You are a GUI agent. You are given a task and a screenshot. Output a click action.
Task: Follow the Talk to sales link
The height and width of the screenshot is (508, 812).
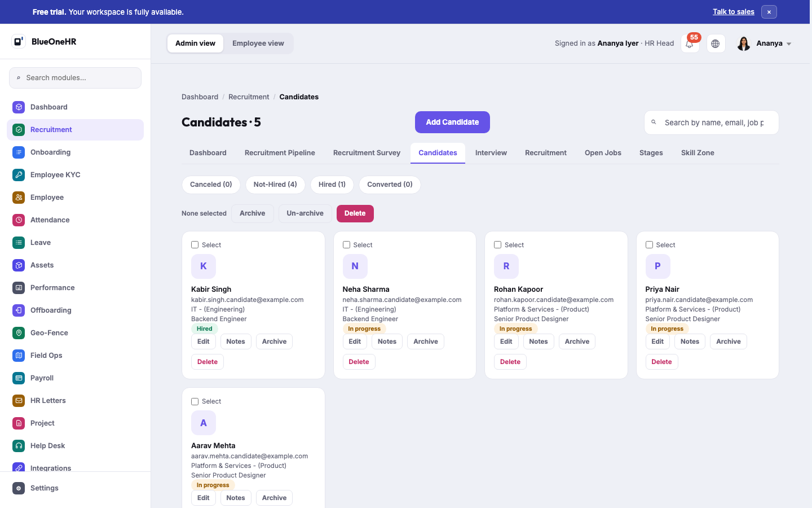coord(734,12)
